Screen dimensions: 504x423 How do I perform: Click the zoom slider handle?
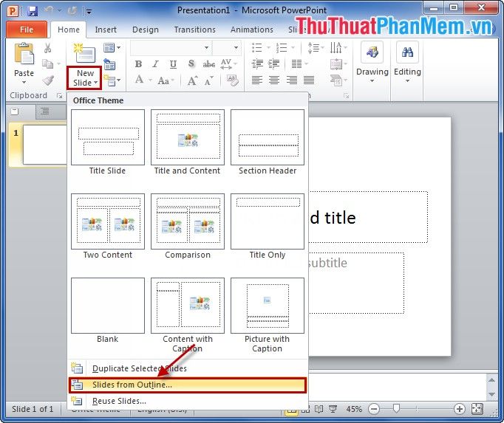[x=396, y=408]
